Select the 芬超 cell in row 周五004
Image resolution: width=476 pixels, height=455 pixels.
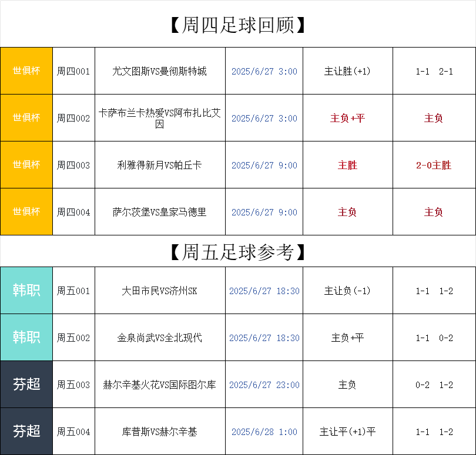[26, 431]
